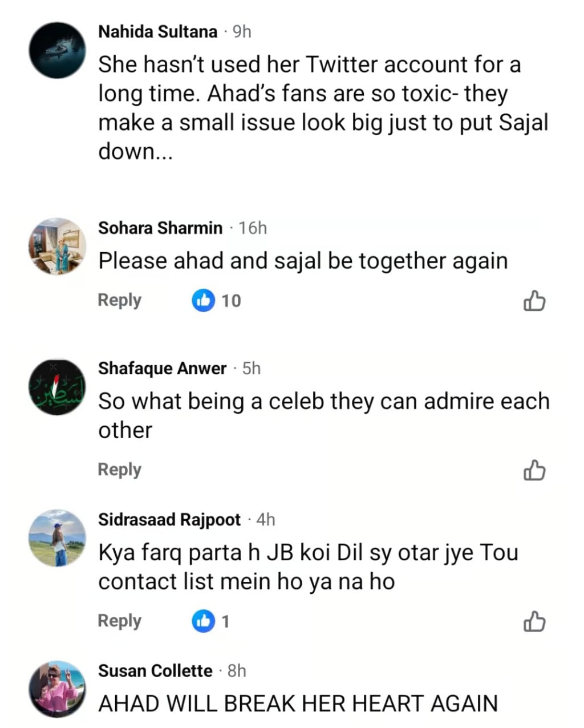Reply to Sohara Sharmin's comment
This screenshot has width=584, height=728.
[119, 300]
